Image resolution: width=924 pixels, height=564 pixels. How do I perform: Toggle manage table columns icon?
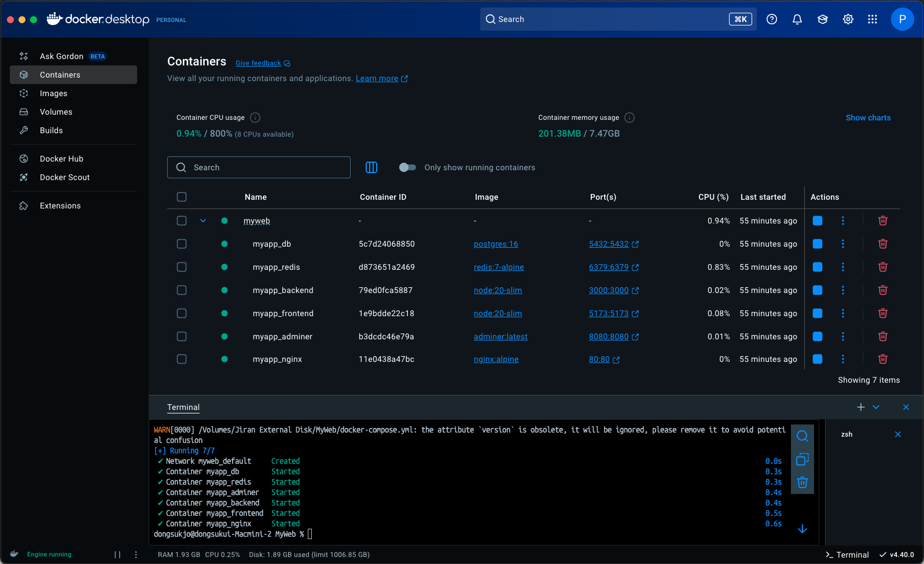click(x=371, y=167)
